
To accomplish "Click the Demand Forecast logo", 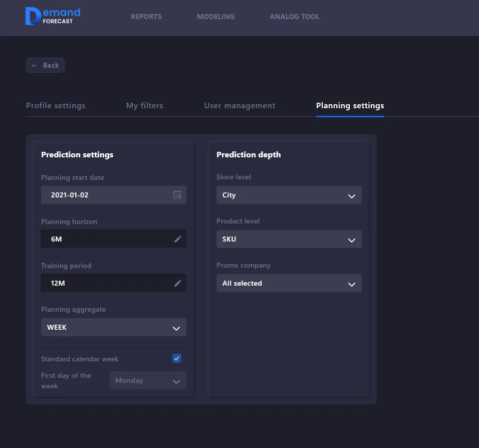I will [x=53, y=16].
